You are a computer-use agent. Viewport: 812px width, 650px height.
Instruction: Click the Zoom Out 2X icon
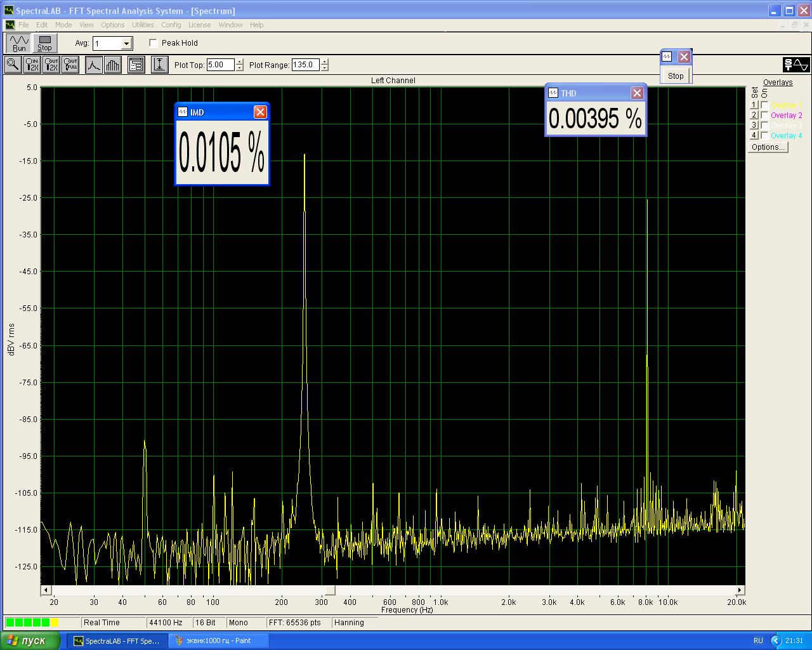51,65
